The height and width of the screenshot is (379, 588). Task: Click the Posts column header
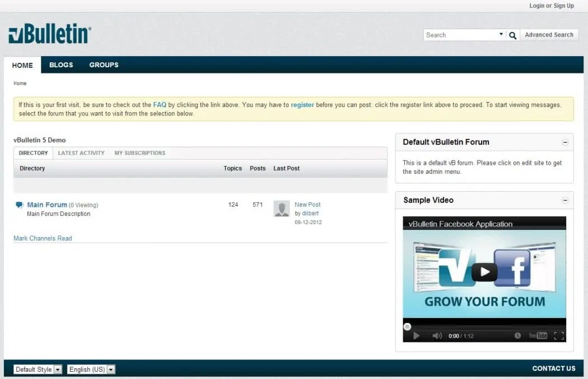pos(258,168)
